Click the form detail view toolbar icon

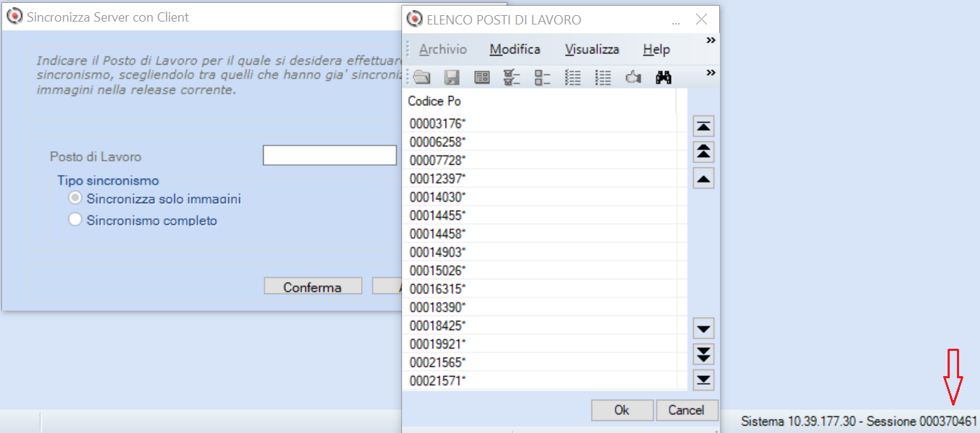coord(482,78)
